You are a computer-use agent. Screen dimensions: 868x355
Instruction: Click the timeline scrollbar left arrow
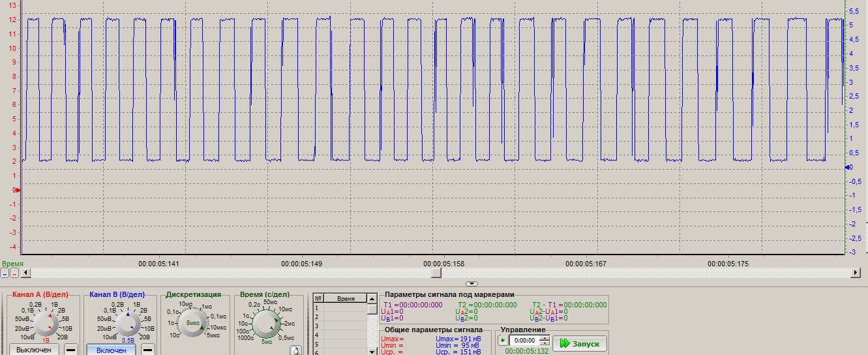[x=25, y=272]
